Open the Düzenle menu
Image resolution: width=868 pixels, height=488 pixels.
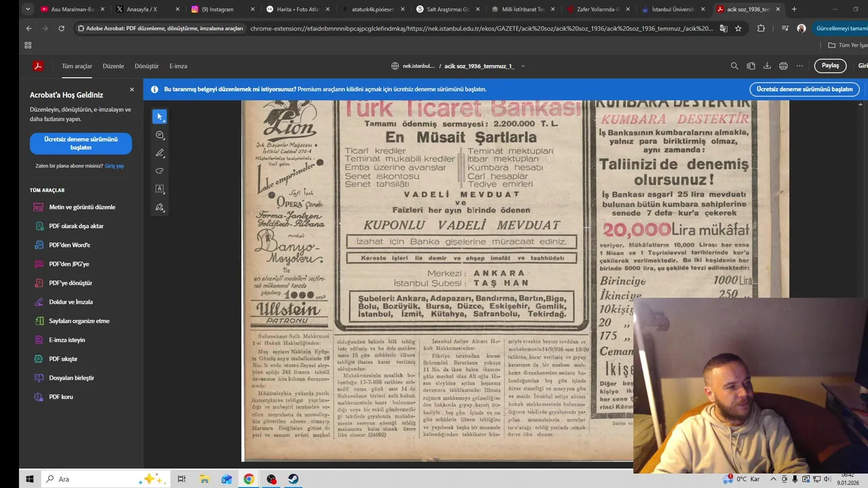pyautogui.click(x=113, y=66)
